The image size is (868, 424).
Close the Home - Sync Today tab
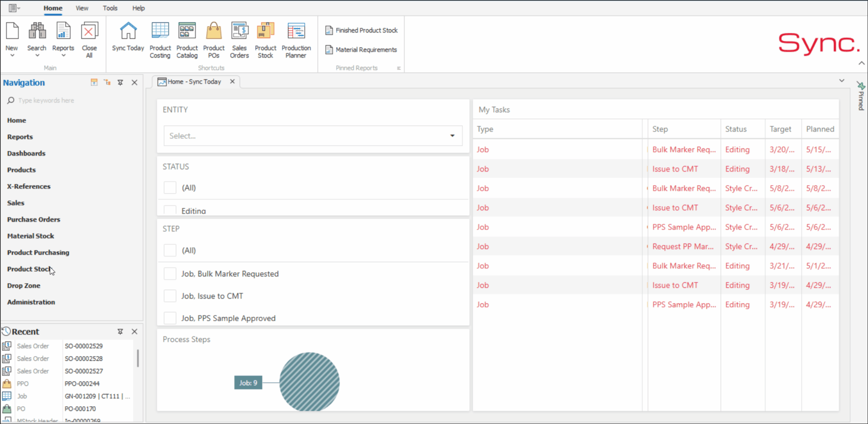pos(232,81)
